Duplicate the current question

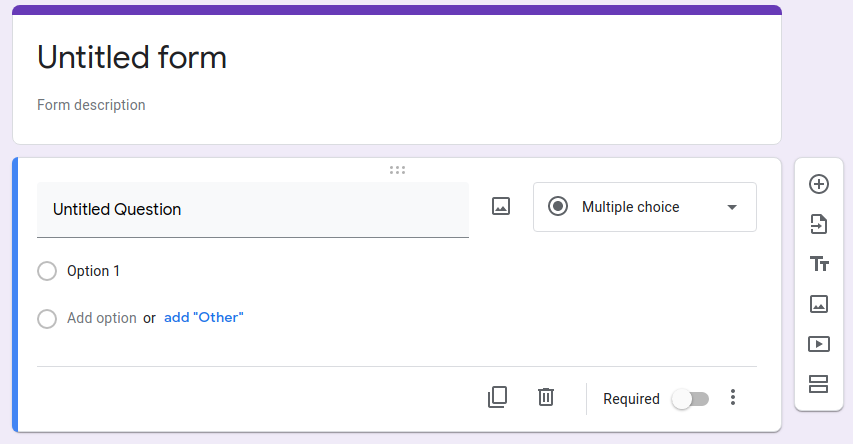[497, 397]
